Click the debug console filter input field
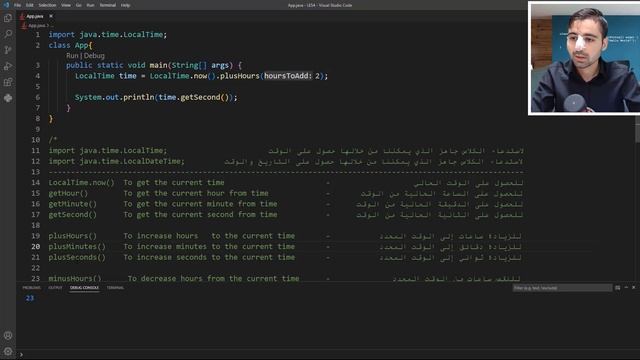 tap(562, 288)
